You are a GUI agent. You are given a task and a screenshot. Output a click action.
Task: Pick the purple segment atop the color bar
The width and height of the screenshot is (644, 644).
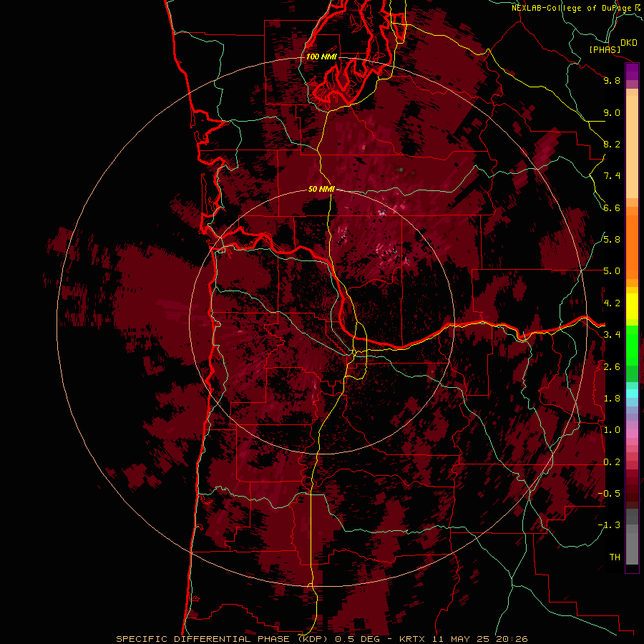[x=632, y=72]
